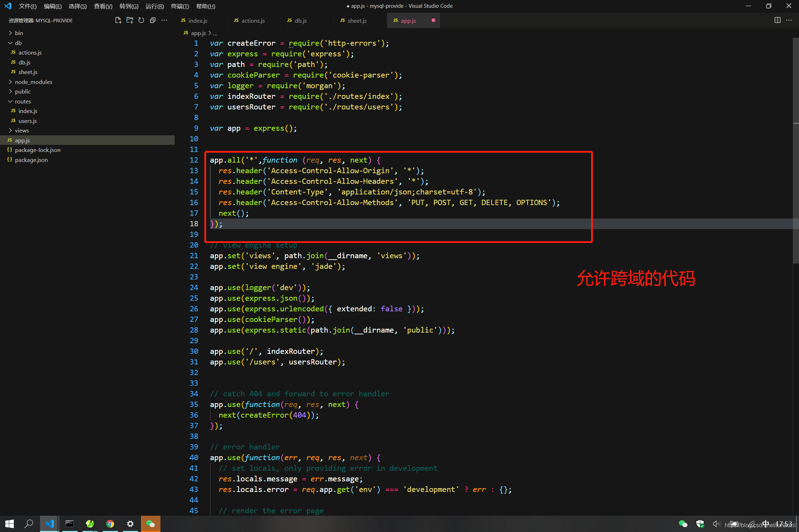Open the 文件(F) menu
The image size is (799, 532).
(28, 6)
